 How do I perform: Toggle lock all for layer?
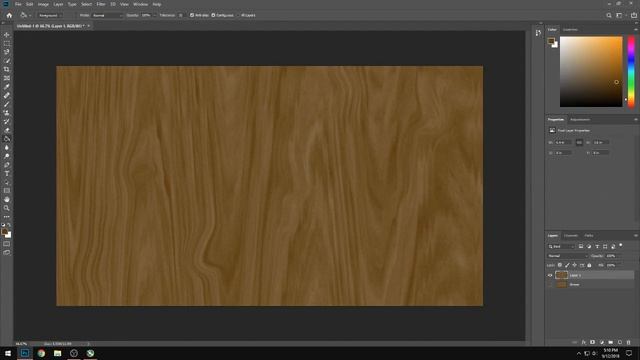coord(589,265)
